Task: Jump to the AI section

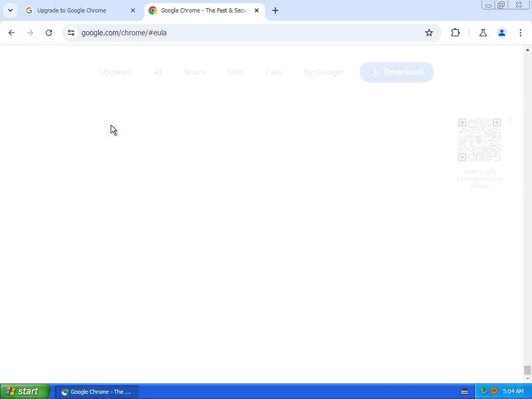Action: (158, 72)
